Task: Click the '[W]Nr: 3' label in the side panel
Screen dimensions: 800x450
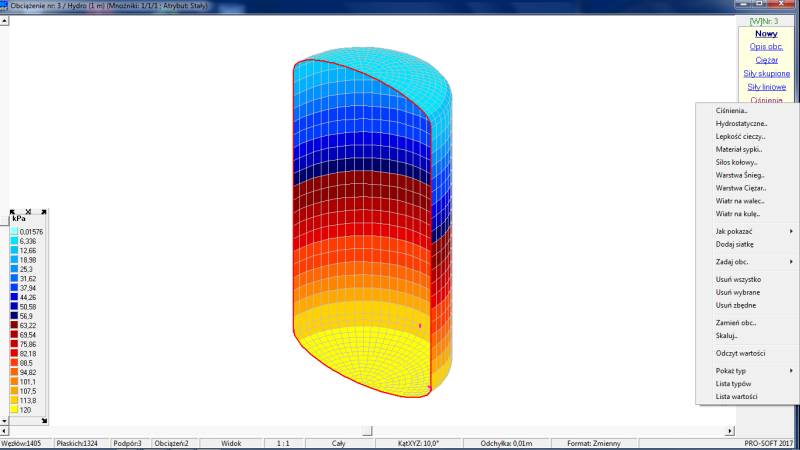Action: [764, 21]
